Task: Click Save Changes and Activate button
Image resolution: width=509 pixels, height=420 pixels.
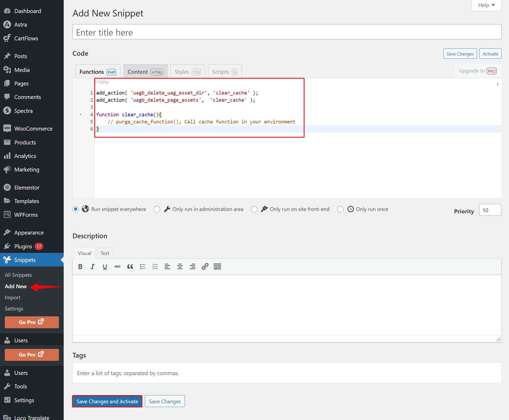Action: click(107, 401)
